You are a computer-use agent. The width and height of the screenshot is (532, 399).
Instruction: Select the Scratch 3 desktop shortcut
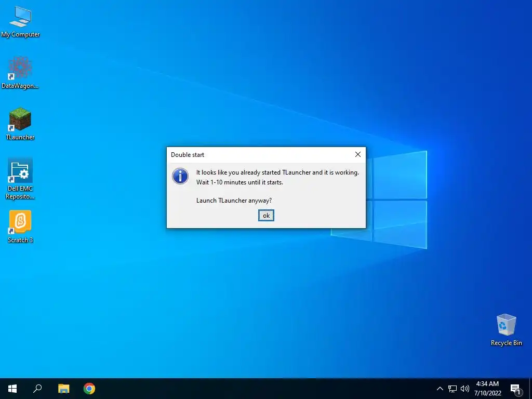coord(20,227)
